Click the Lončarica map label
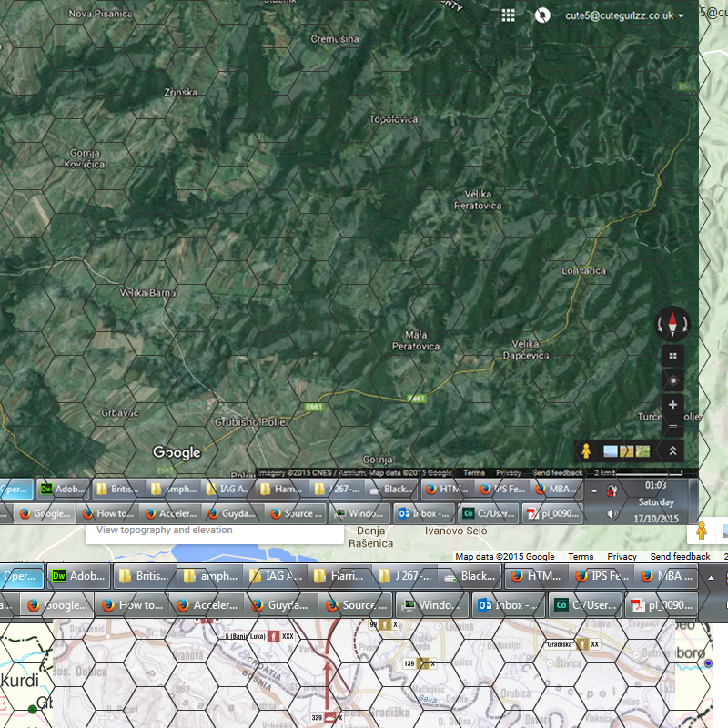Image resolution: width=728 pixels, height=728 pixels. pyautogui.click(x=583, y=270)
